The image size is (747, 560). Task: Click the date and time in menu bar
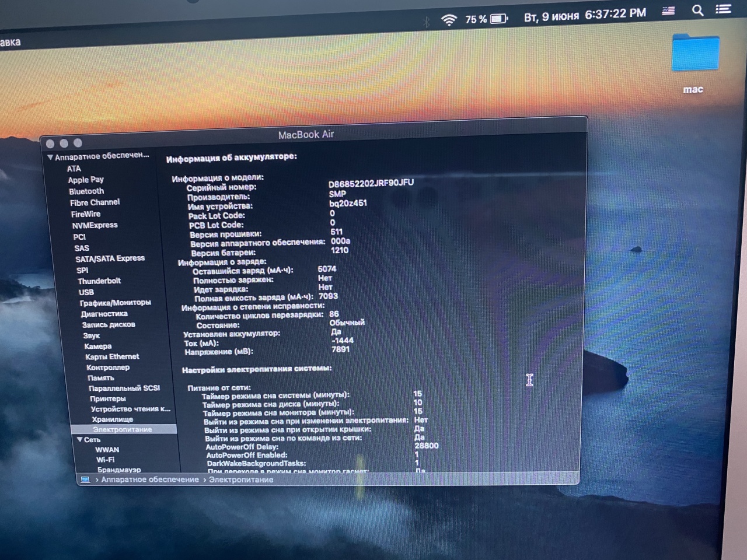click(x=584, y=15)
